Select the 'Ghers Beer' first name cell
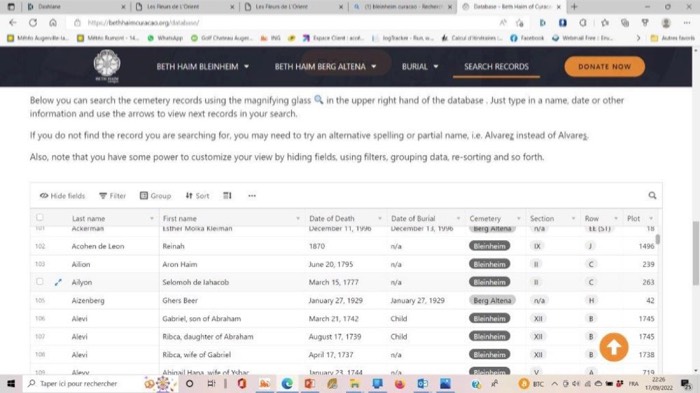The height and width of the screenshot is (393, 700). click(x=180, y=301)
